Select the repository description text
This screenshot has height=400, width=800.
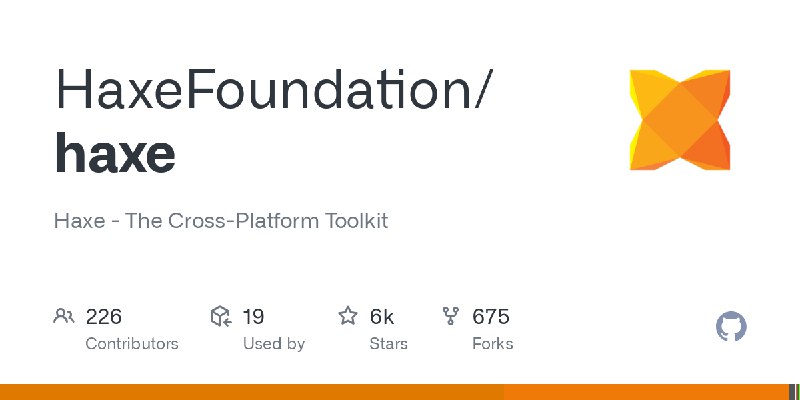221,221
